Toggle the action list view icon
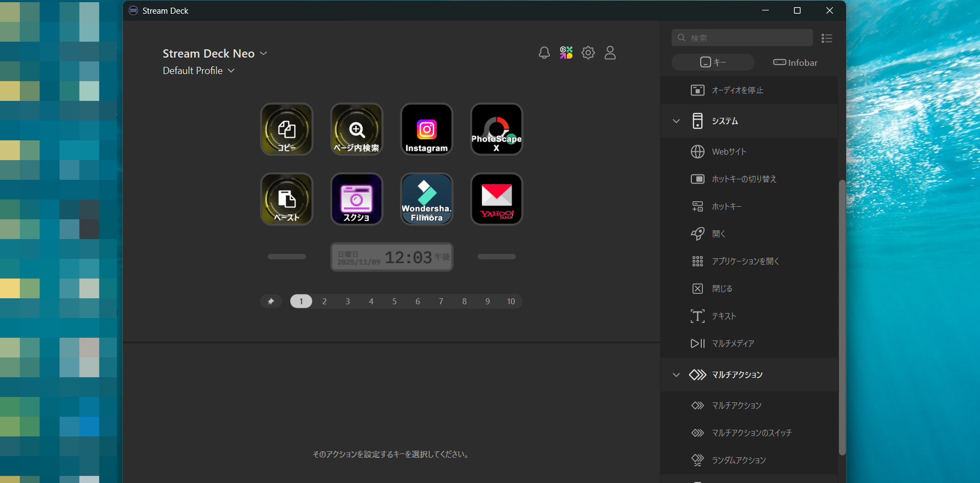 [826, 38]
